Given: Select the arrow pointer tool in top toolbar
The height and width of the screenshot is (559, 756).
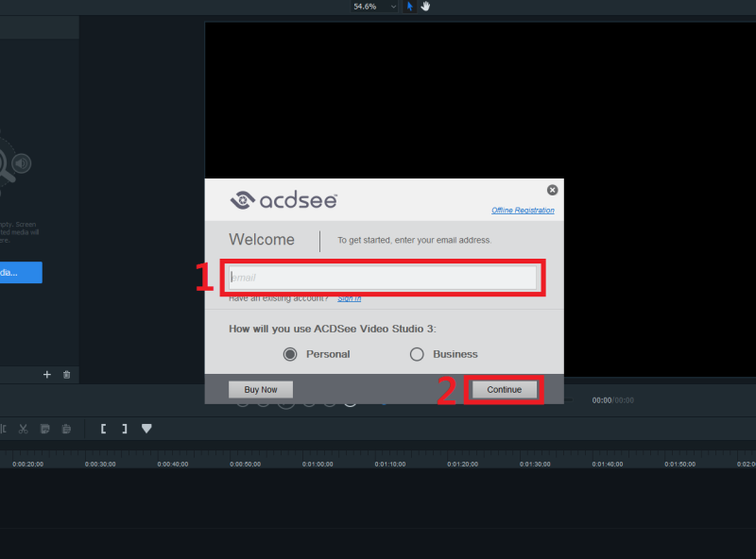Looking at the screenshot, I should pyautogui.click(x=409, y=7).
